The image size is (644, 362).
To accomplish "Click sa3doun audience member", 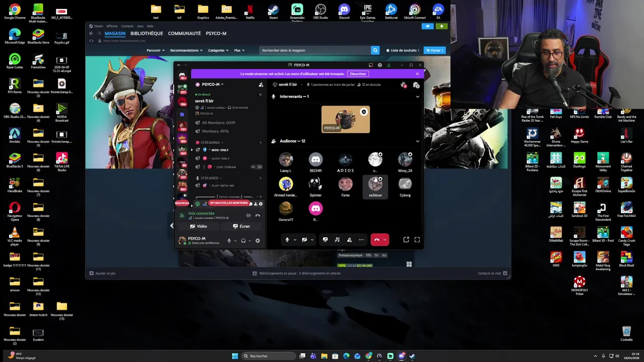I will (375, 187).
